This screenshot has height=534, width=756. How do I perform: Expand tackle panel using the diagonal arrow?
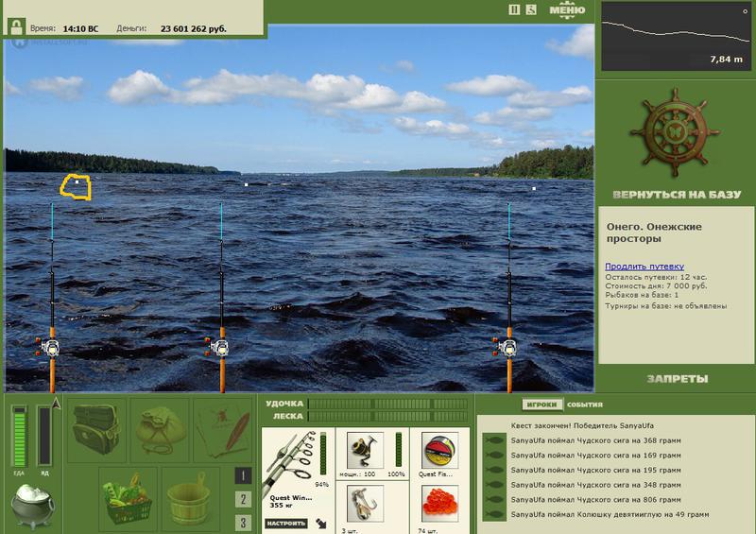point(321,523)
